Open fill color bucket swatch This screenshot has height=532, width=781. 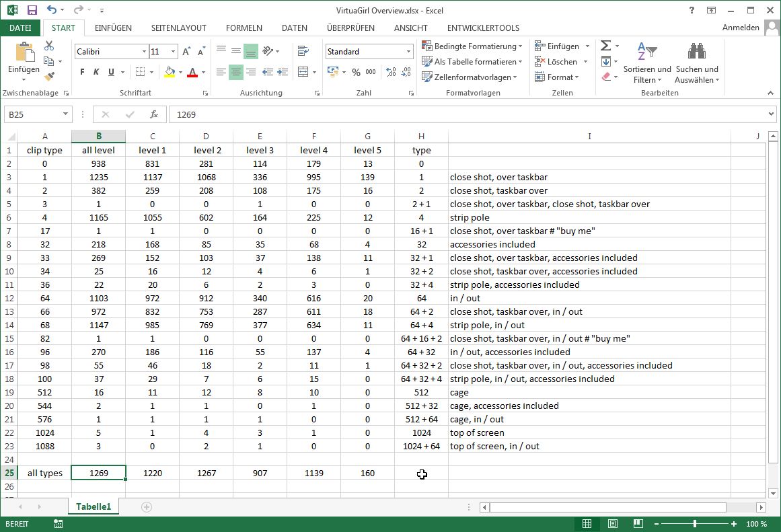pyautogui.click(x=170, y=72)
